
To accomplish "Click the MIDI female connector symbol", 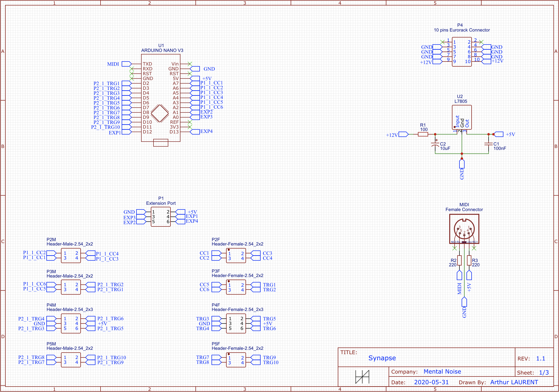I will click(x=464, y=229).
